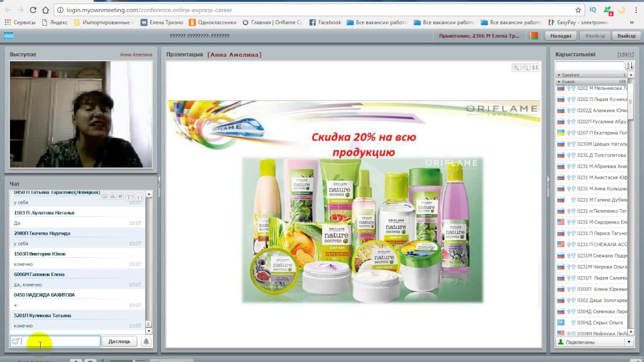The image size is (644, 362).
Task: Open the Сервисы apps shortcut
Action: pos(20,22)
